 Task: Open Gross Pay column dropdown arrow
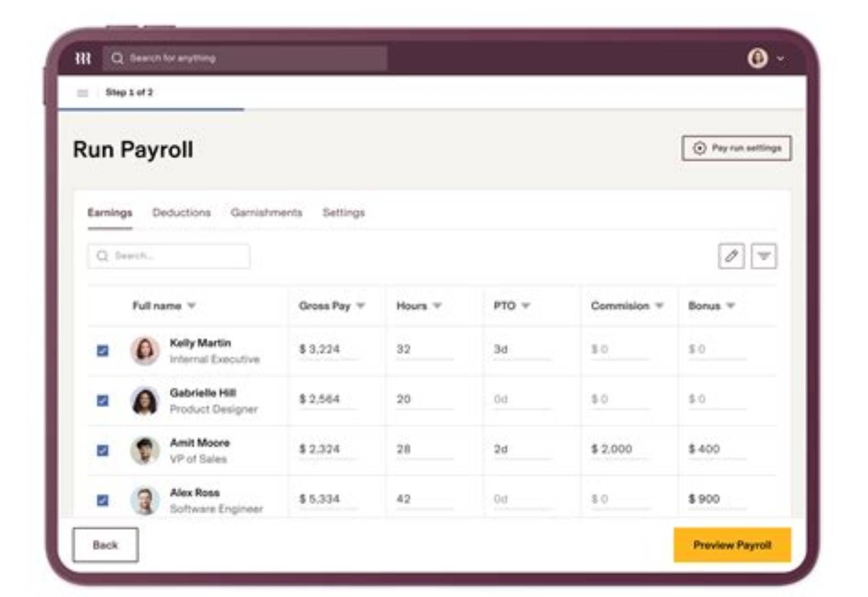coord(361,306)
